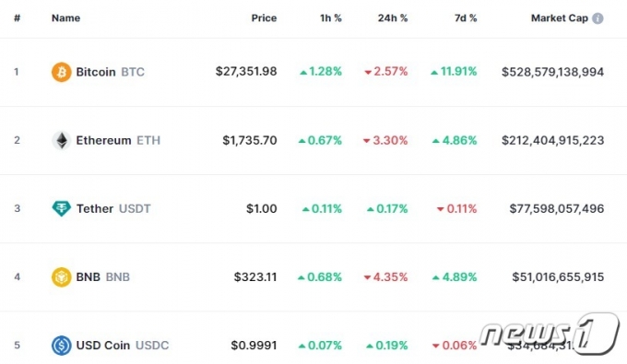Click the Market Cap info icon

(x=597, y=18)
